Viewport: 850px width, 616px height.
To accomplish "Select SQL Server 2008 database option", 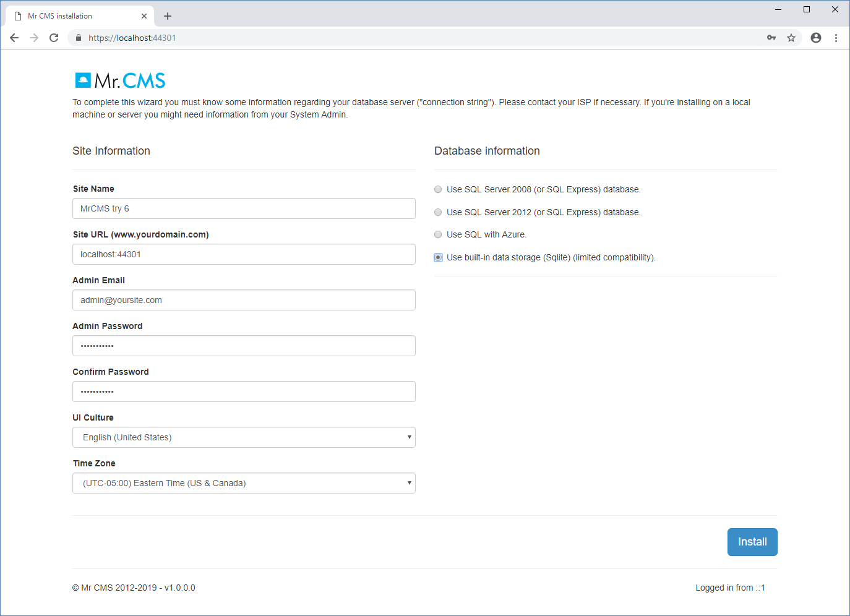I will tap(438, 189).
